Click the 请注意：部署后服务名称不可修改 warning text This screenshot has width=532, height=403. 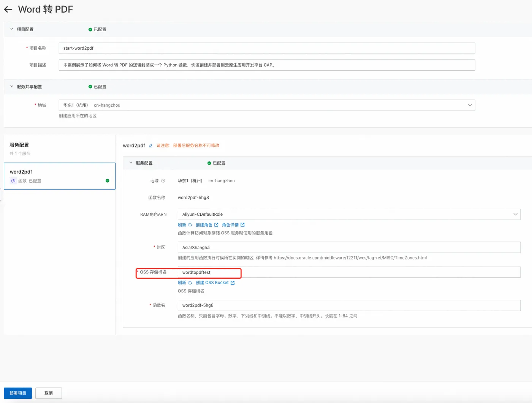coord(188,145)
